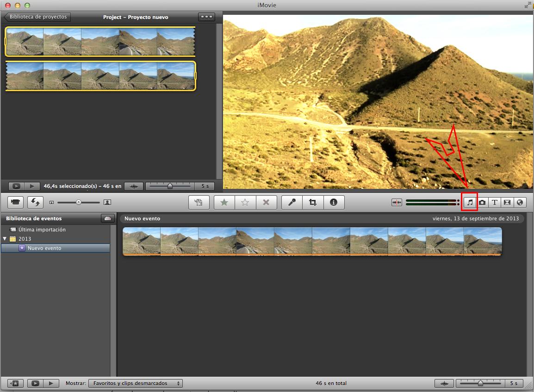Collapse the 2013 folder in event library

(5, 239)
